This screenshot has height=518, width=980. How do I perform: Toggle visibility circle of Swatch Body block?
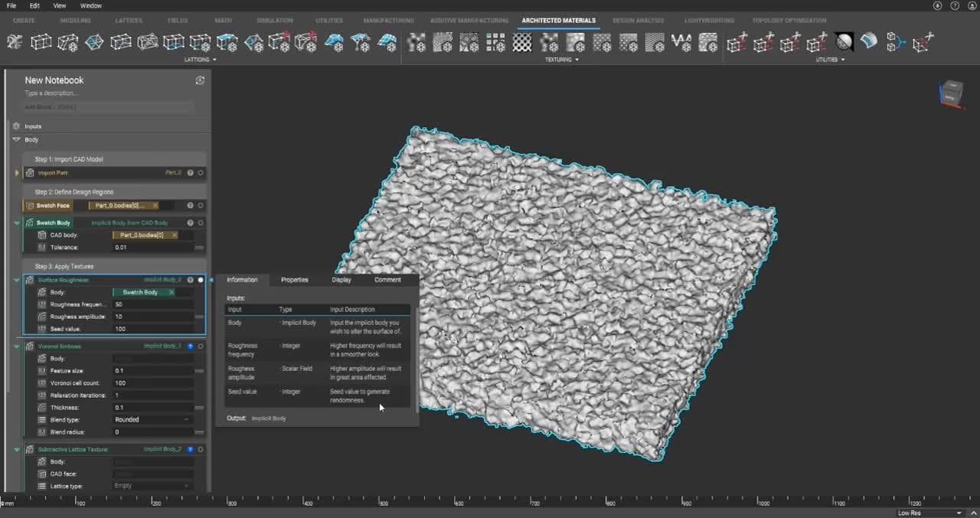click(201, 223)
